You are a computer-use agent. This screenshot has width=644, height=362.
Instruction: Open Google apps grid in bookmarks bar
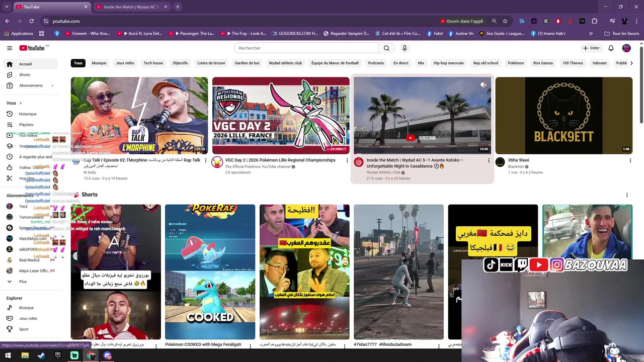tap(42, 34)
